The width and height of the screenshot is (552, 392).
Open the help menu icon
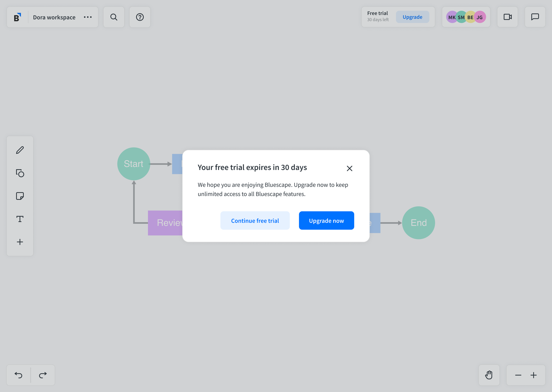140,17
